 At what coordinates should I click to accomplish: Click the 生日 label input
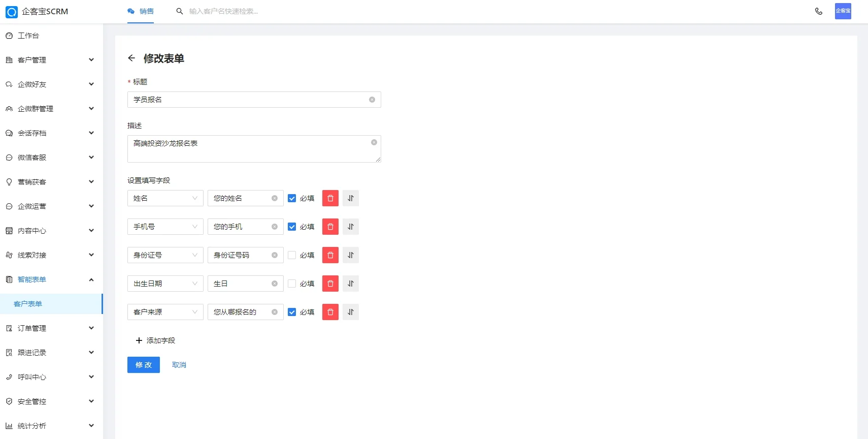(246, 284)
